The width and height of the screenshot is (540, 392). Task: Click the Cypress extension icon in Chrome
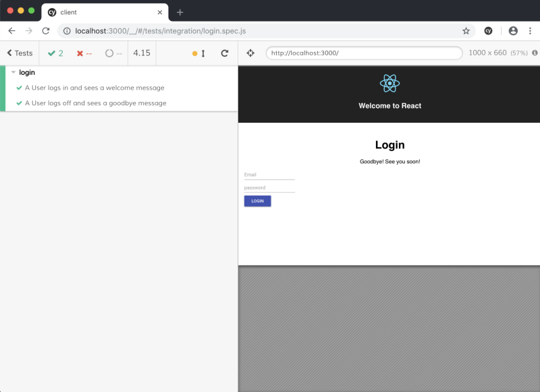tap(488, 31)
